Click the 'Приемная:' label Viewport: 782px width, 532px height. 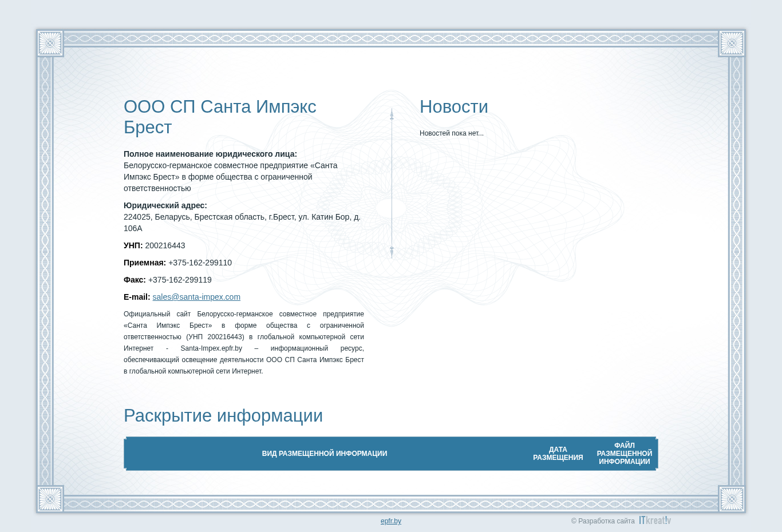(145, 263)
